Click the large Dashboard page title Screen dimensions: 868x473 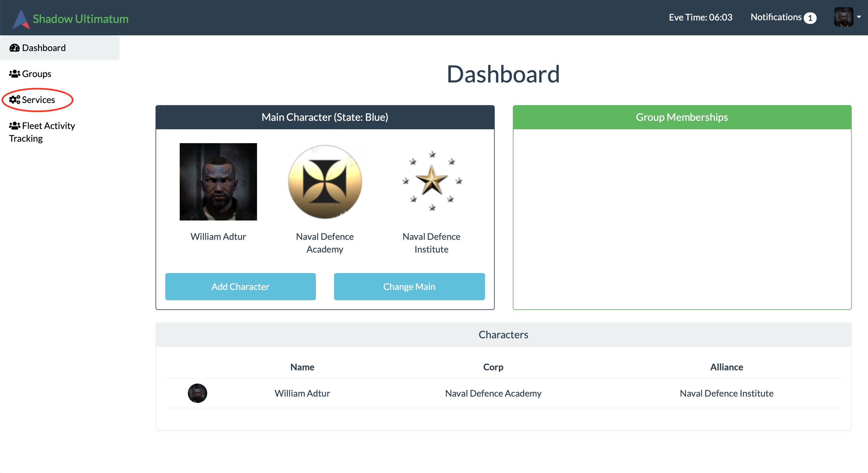coord(503,74)
